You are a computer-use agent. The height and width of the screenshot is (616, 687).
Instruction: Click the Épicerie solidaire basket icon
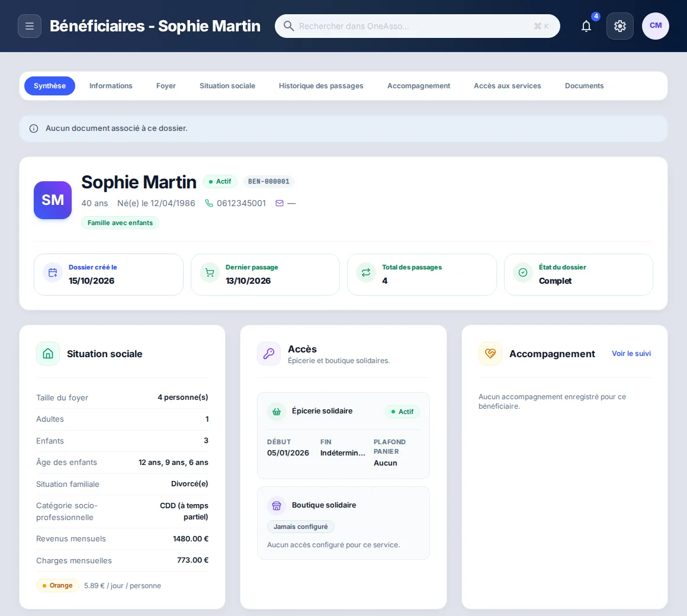tap(277, 412)
